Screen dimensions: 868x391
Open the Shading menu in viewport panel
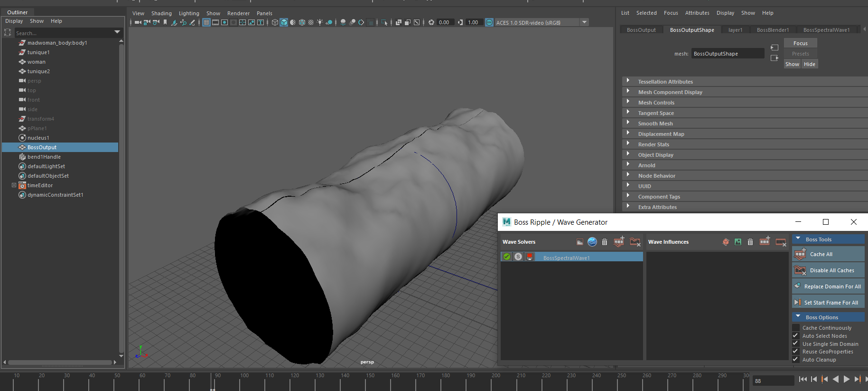[x=161, y=13]
